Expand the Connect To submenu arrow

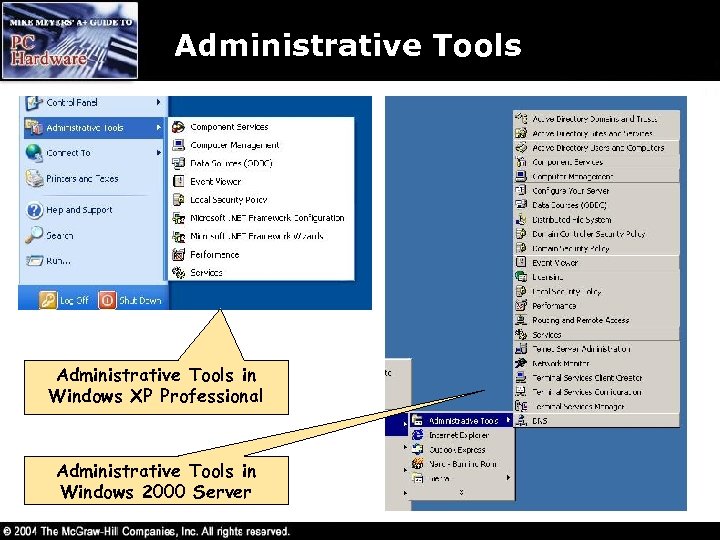pos(158,152)
